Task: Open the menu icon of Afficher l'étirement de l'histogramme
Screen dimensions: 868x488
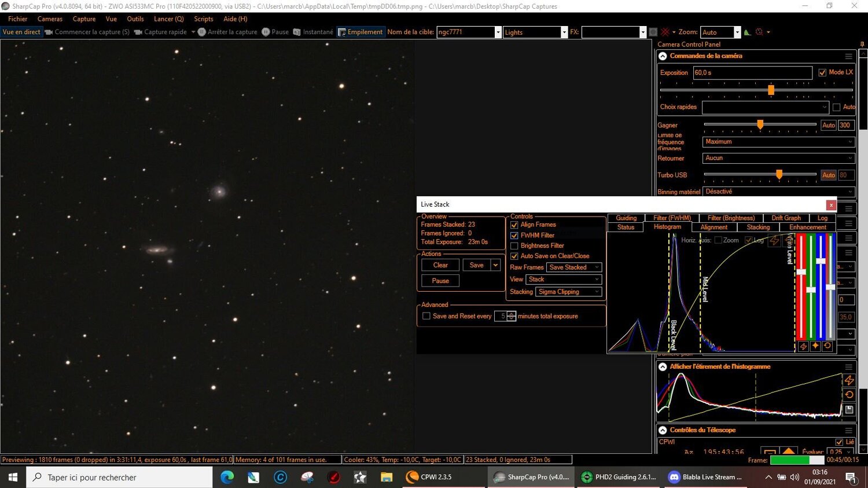Action: click(x=848, y=366)
